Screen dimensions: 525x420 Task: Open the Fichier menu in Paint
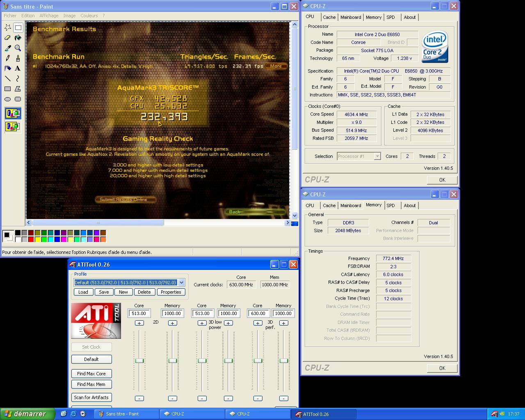[x=10, y=16]
